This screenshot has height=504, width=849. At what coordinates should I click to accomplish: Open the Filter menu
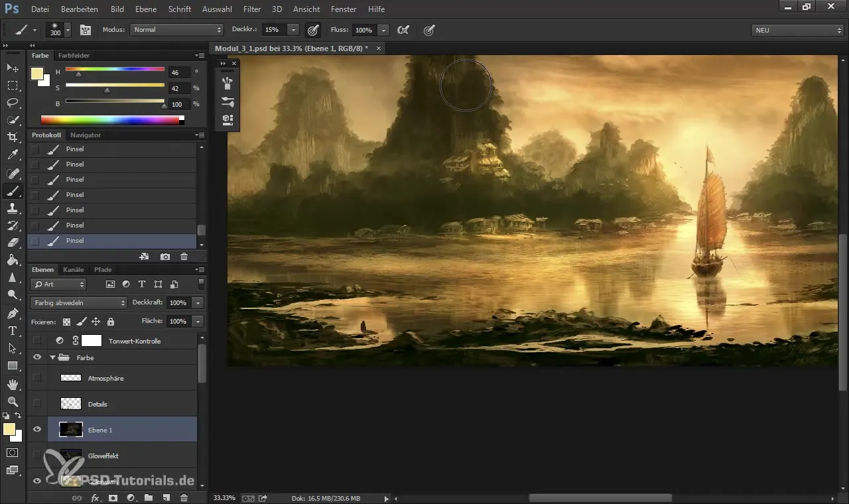pos(252,9)
